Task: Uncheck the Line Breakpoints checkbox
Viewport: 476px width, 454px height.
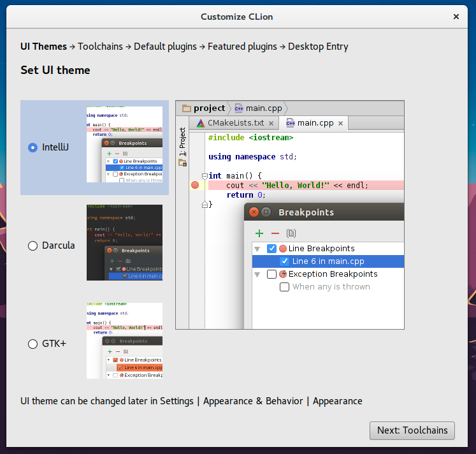Action: coord(271,249)
